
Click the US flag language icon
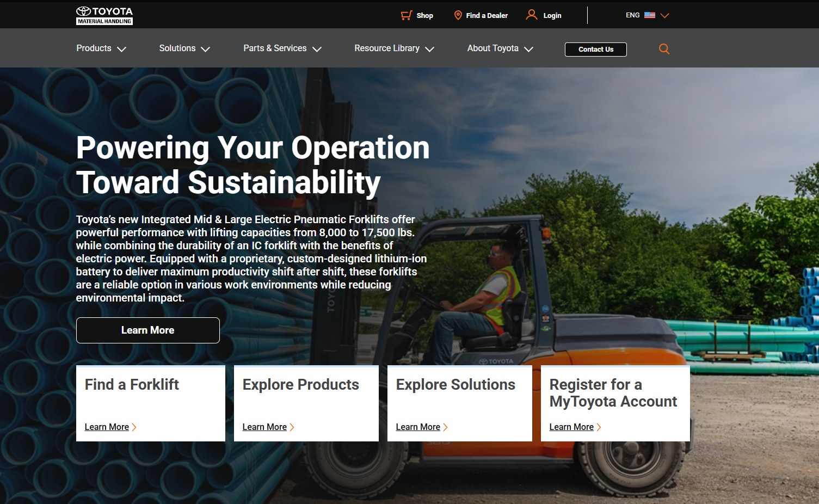tap(650, 15)
